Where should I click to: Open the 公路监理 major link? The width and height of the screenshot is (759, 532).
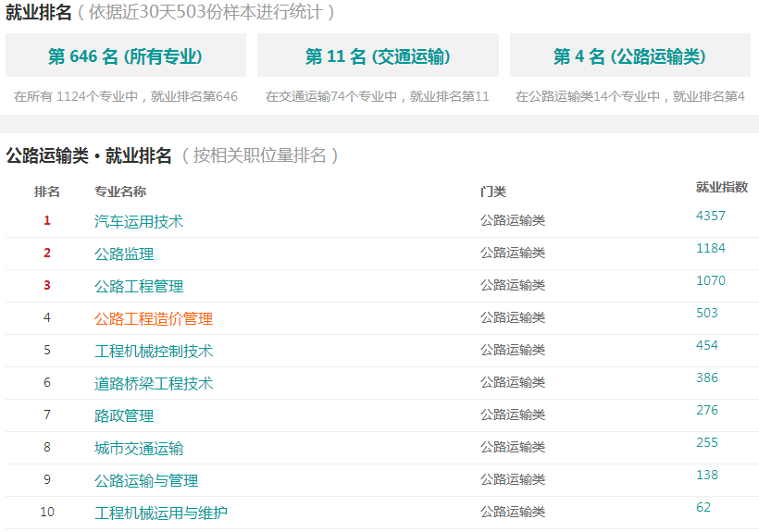pos(124,254)
